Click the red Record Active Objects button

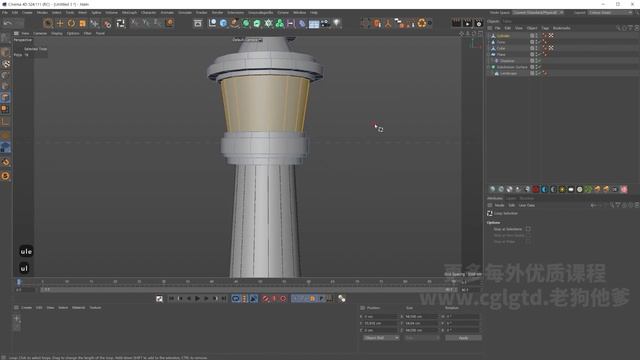(265, 299)
